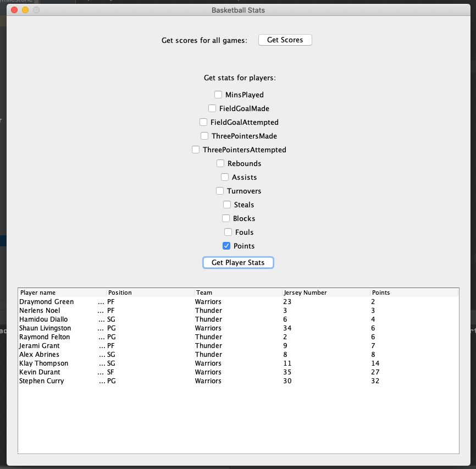Check the Fouls checkbox
The height and width of the screenshot is (469, 476).
228,232
